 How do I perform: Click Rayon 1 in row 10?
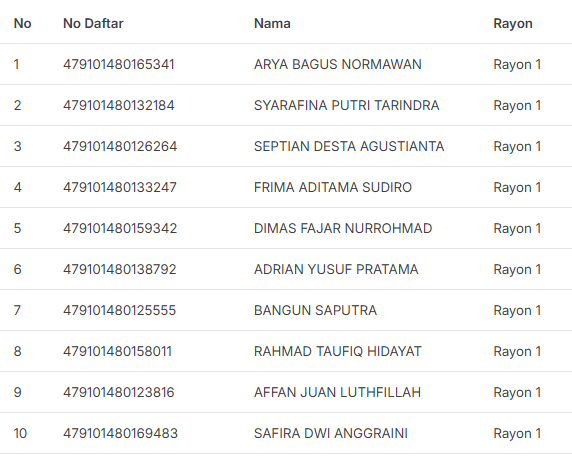[x=517, y=433]
